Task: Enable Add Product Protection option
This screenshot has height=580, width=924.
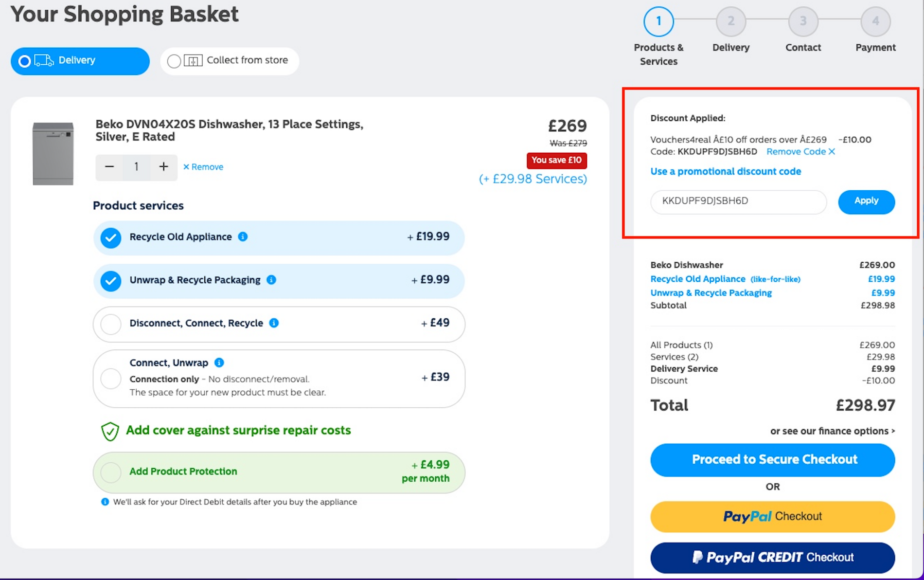Action: click(x=111, y=472)
